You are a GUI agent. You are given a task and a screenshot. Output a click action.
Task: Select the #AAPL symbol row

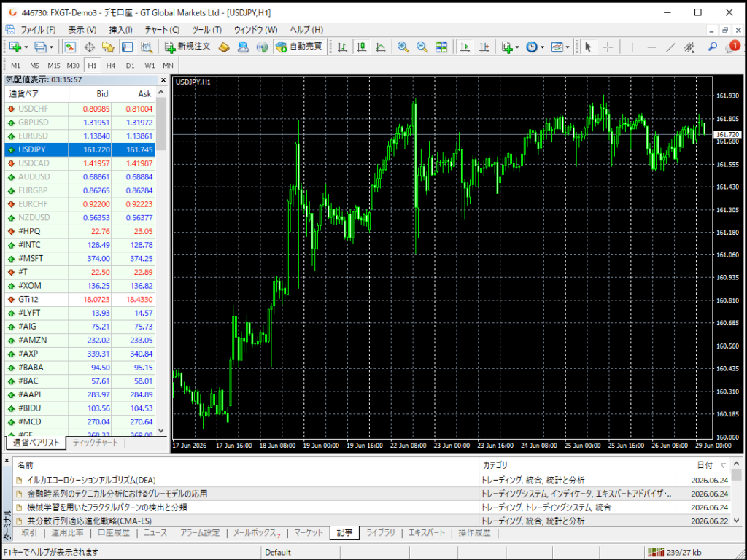(80, 394)
